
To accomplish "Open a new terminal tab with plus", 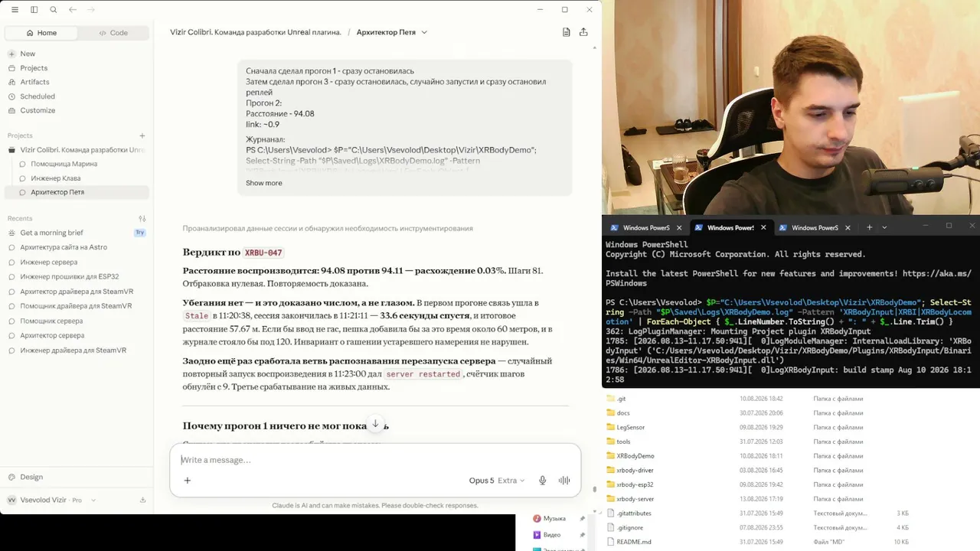I will [869, 227].
